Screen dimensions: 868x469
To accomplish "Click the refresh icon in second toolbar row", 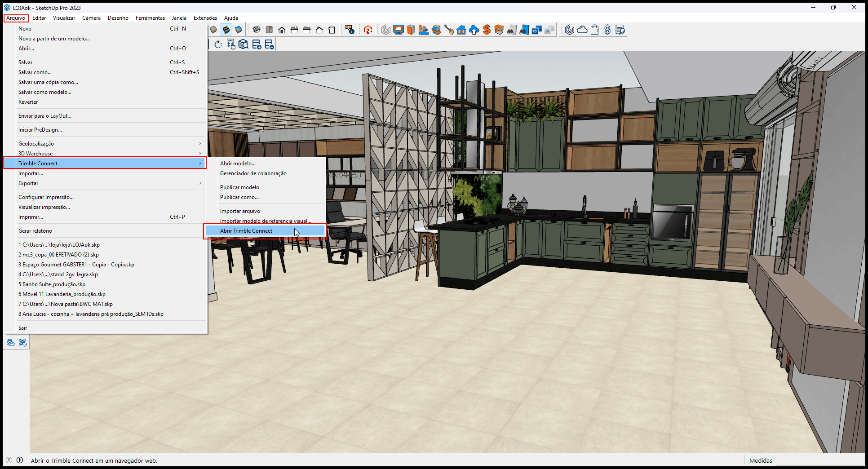I will pos(219,44).
